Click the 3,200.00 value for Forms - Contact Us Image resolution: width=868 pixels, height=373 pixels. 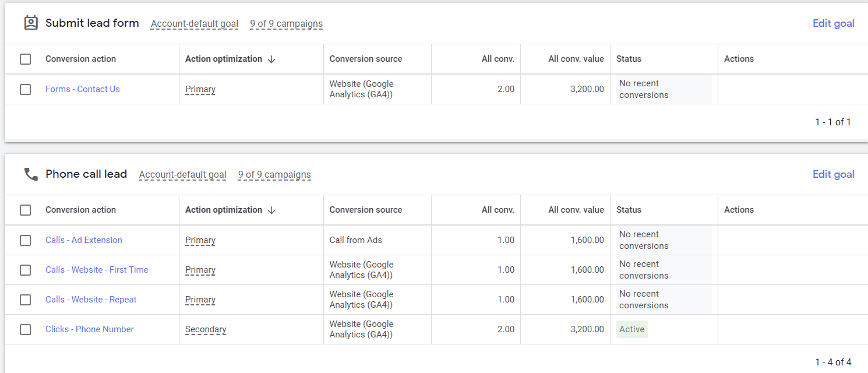(x=587, y=89)
